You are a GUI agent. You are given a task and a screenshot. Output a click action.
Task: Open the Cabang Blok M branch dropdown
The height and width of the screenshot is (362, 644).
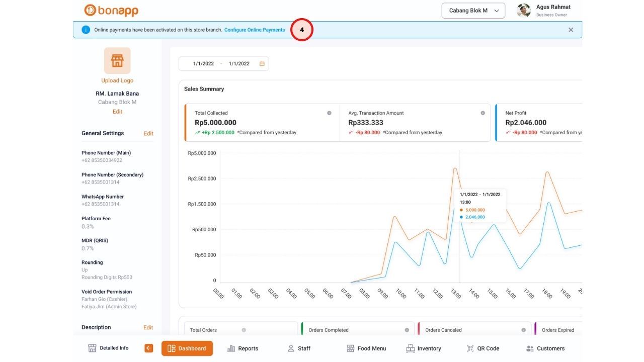473,11
